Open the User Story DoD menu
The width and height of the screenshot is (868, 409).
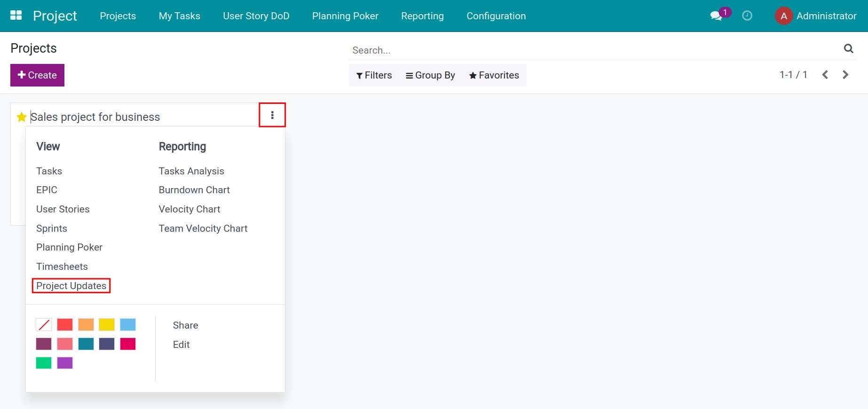[256, 16]
